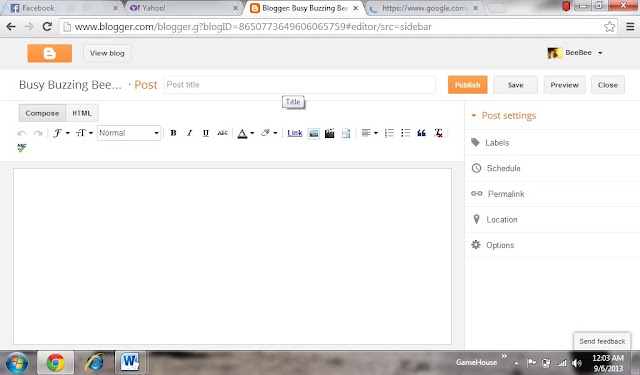Switch to the HTML editor tab
Screen dimensions: 640x375
[x=82, y=113]
